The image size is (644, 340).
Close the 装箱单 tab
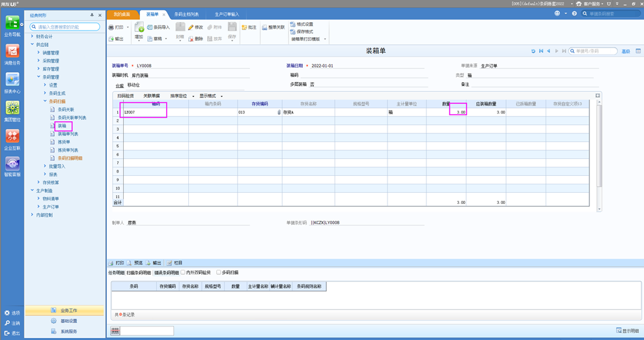click(164, 15)
